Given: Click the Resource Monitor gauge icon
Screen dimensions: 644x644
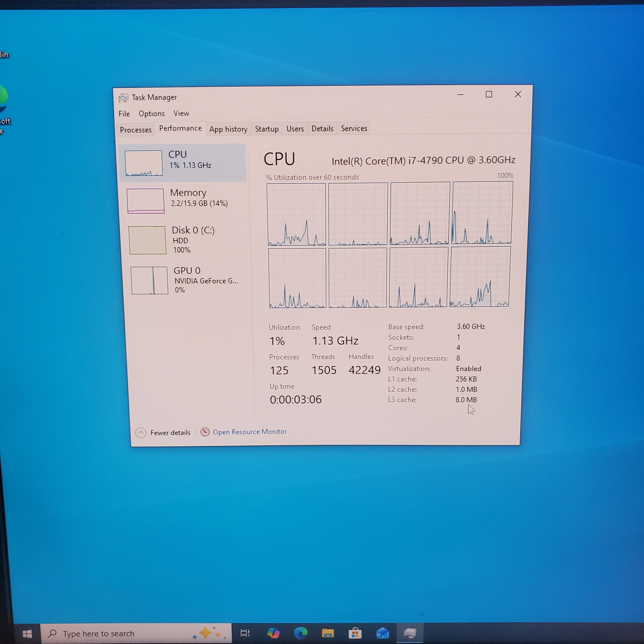Looking at the screenshot, I should [x=205, y=432].
